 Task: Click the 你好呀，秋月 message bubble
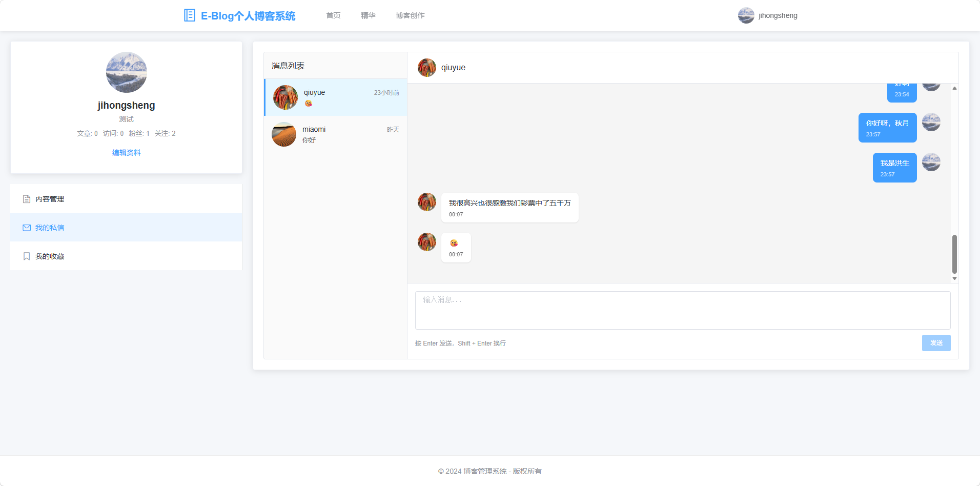click(x=888, y=128)
